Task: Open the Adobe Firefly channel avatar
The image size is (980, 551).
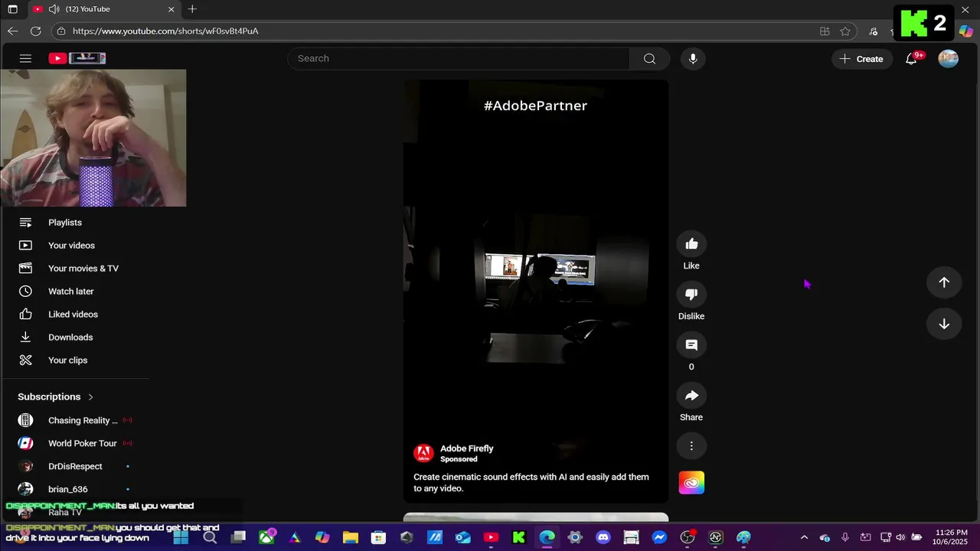Action: tap(423, 453)
